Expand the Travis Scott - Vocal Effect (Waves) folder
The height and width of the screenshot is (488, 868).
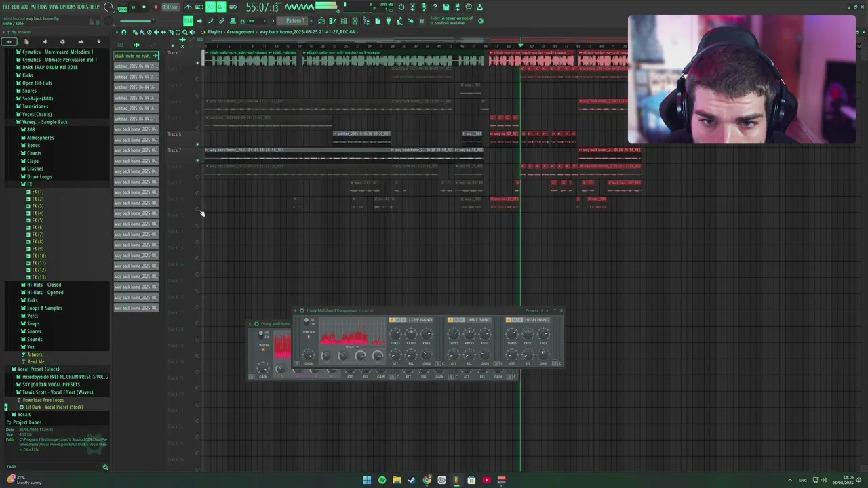coord(58,392)
